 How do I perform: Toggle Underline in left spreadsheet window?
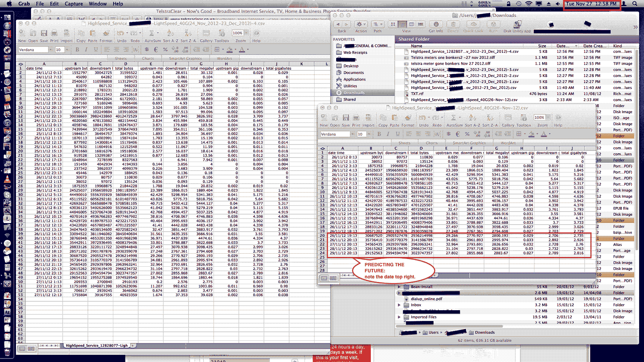coord(96,50)
